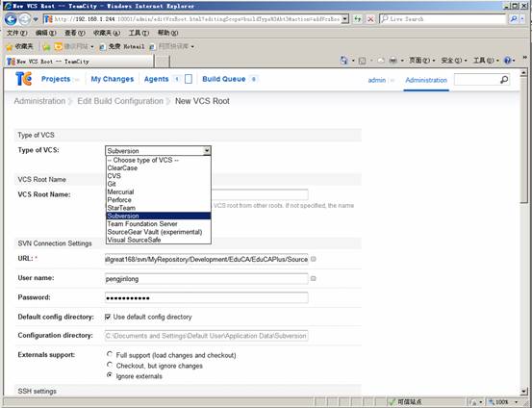Open the Edit menu in IE
This screenshot has width=532, height=408.
pyautogui.click(x=45, y=33)
